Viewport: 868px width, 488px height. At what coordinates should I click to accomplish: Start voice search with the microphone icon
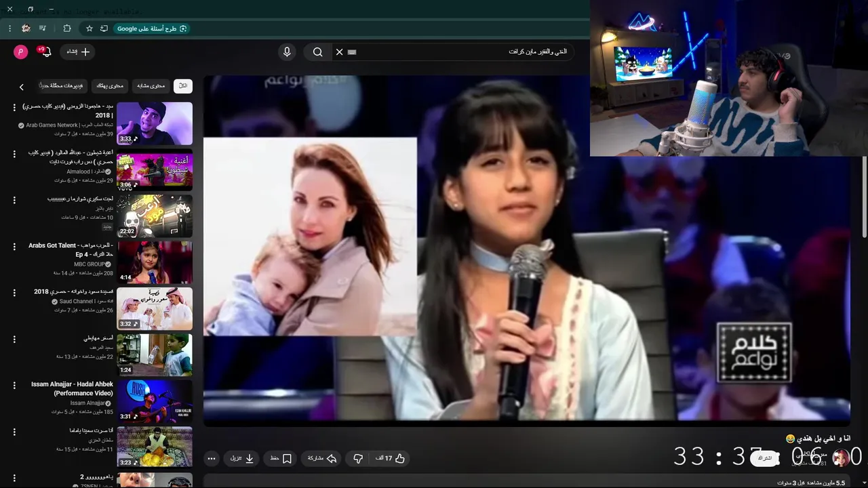pos(287,52)
